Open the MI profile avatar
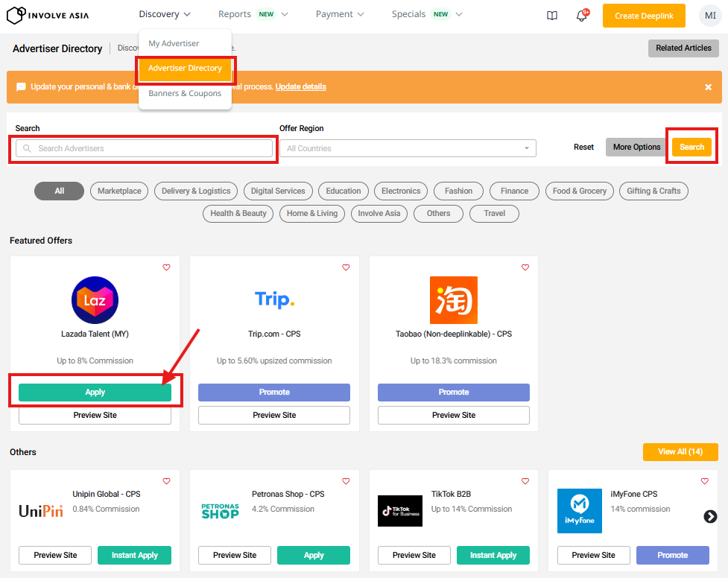The width and height of the screenshot is (728, 578). [710, 16]
